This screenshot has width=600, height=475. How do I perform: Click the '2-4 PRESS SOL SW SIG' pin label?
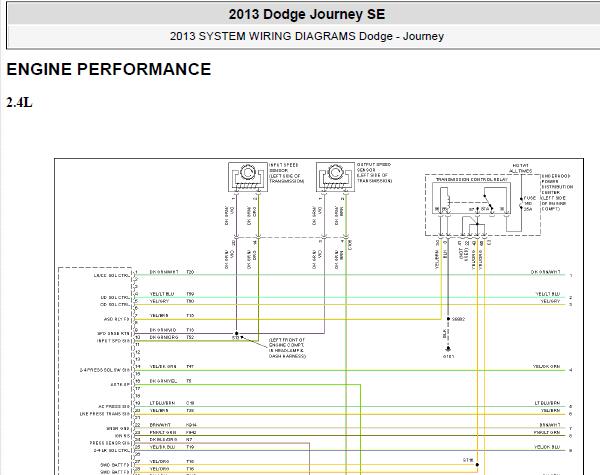click(x=105, y=370)
